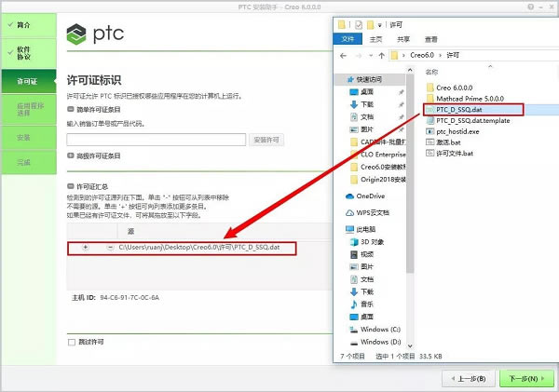The width and height of the screenshot is (559, 392).
Task: Click Creo6.0 in the address breadcrumb
Action: coord(422,55)
